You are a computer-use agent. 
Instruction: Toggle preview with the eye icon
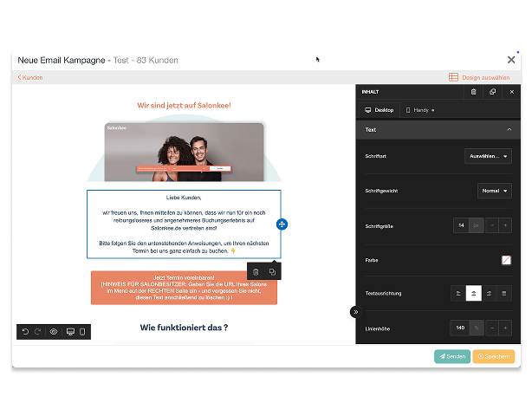tap(54, 332)
